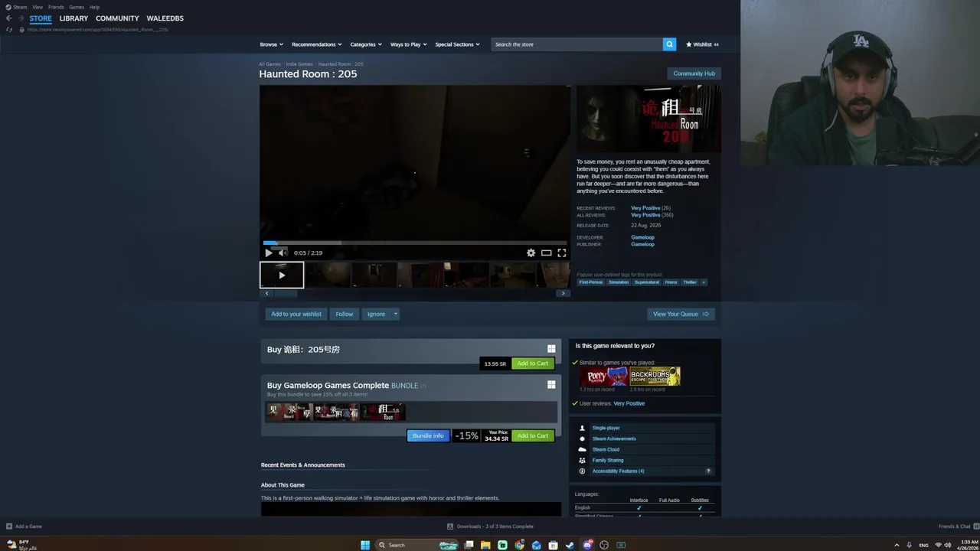980x551 pixels.
Task: Open the Friends menu
Action: pyautogui.click(x=56, y=7)
